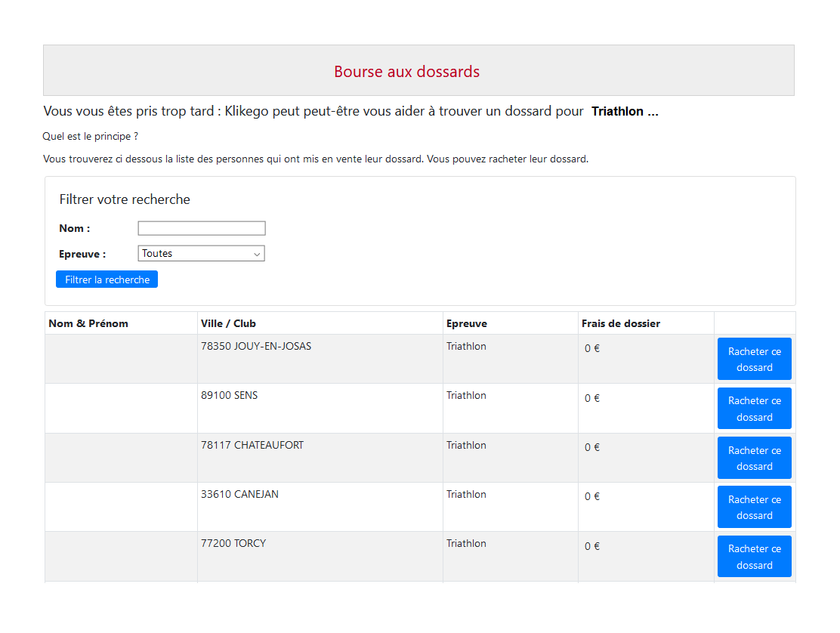Select Racheter ce dossard for CHATEAUFORT row
Viewport: 840px width, 633px height.
coord(754,458)
